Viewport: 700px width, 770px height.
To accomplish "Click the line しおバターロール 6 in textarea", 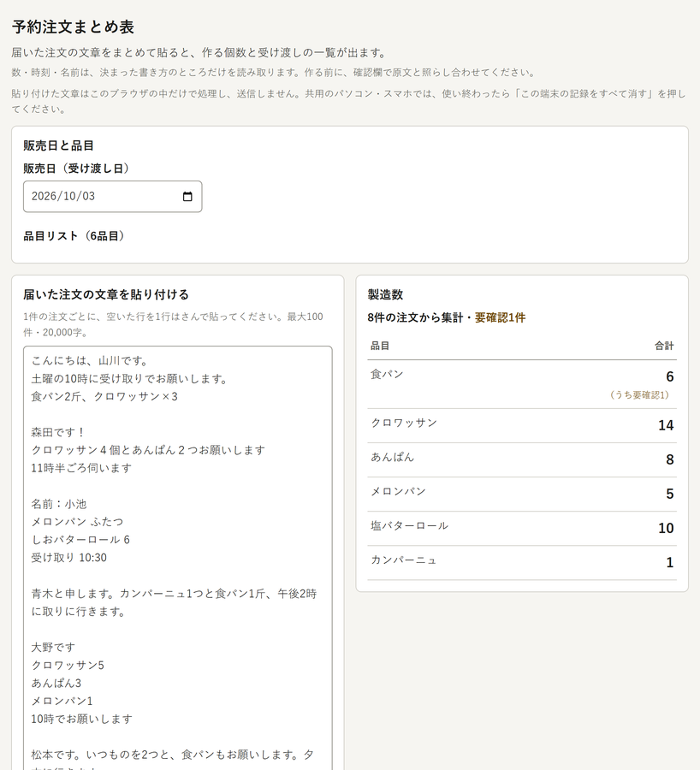I will tap(80, 540).
